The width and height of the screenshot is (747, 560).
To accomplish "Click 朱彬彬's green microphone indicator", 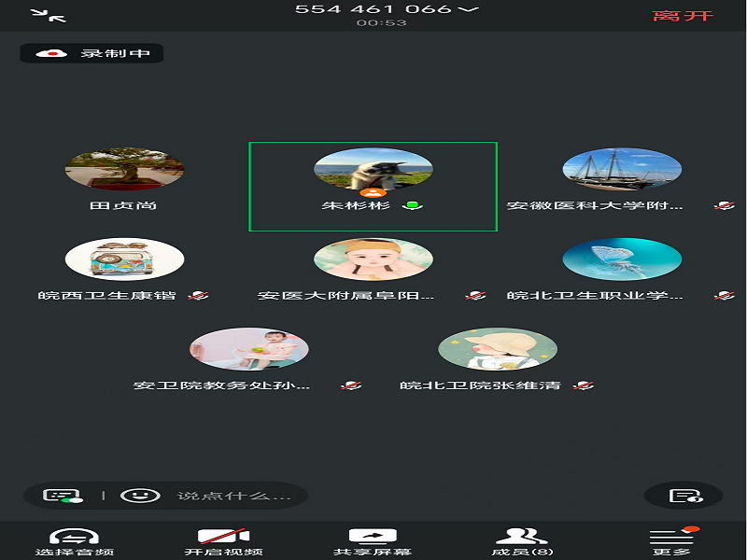I will [413, 205].
